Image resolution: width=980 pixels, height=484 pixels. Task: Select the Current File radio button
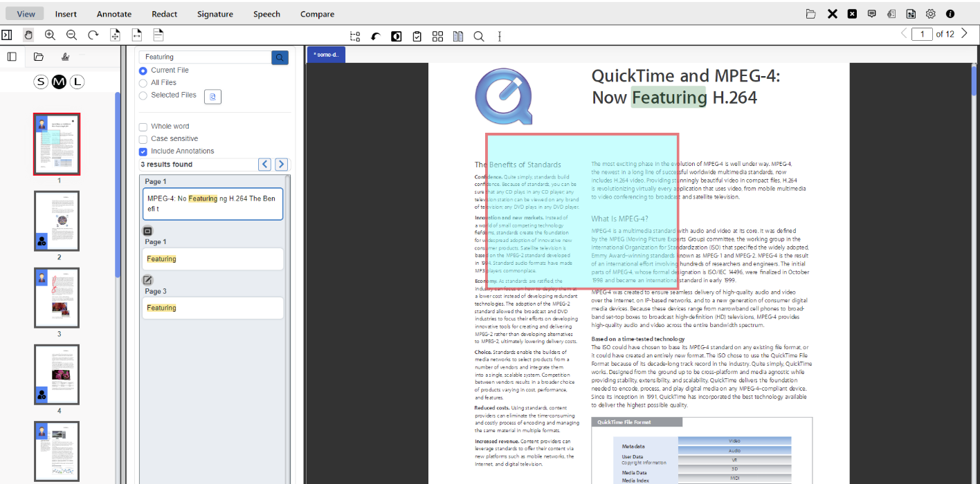(x=143, y=71)
